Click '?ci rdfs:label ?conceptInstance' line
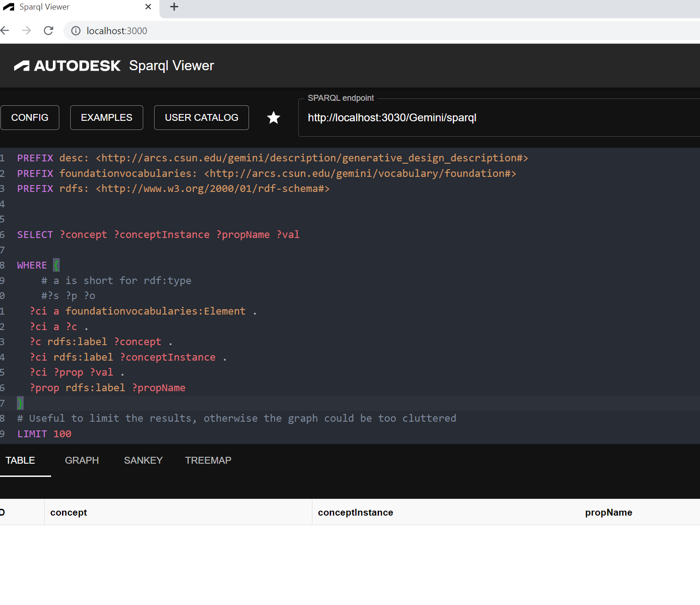The height and width of the screenshot is (605, 700). pos(128,357)
